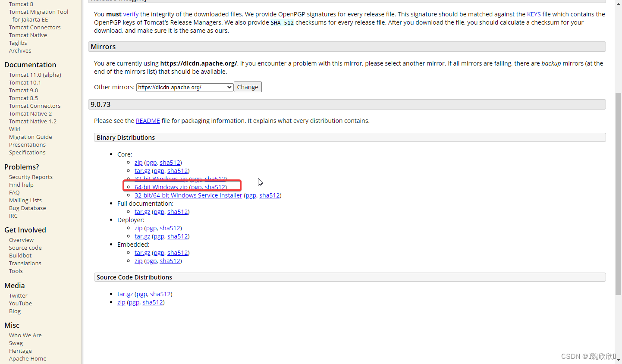Open sha512 checksum of Core zip

[170, 163]
